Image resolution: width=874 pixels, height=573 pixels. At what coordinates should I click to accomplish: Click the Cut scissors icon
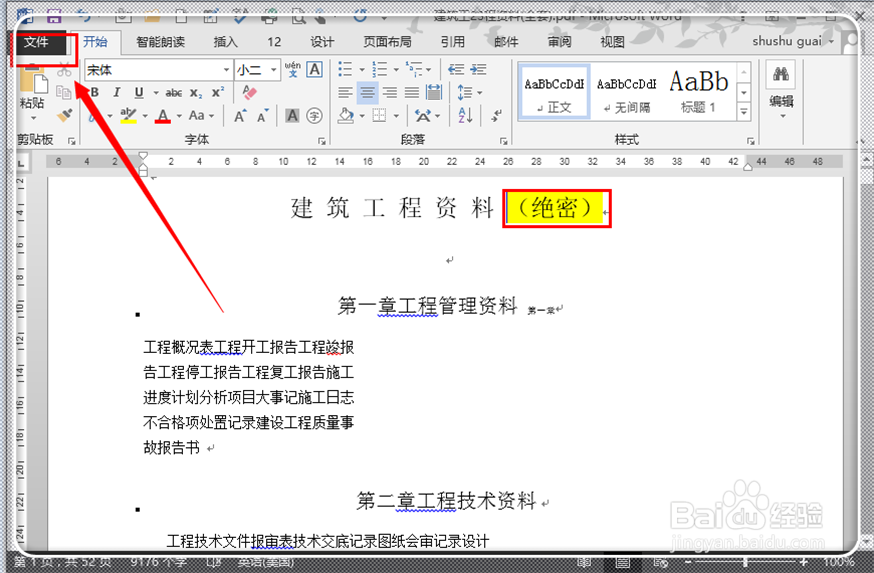tap(64, 71)
